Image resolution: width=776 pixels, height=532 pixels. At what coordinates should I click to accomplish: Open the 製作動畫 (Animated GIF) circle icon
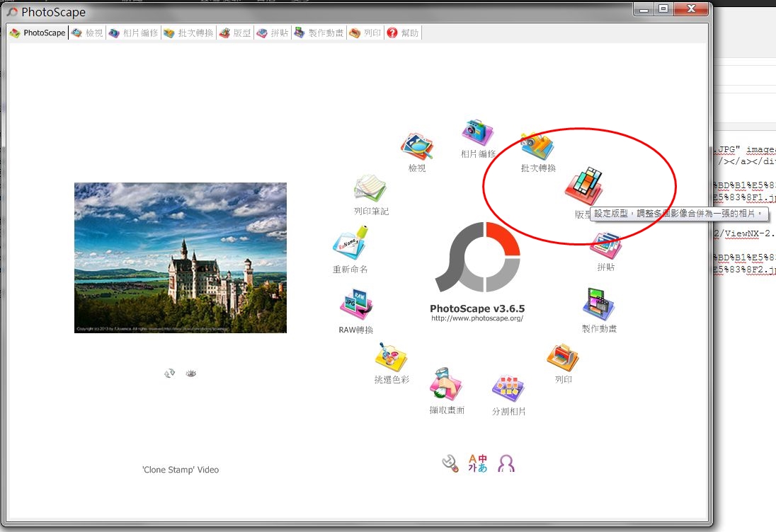click(599, 304)
